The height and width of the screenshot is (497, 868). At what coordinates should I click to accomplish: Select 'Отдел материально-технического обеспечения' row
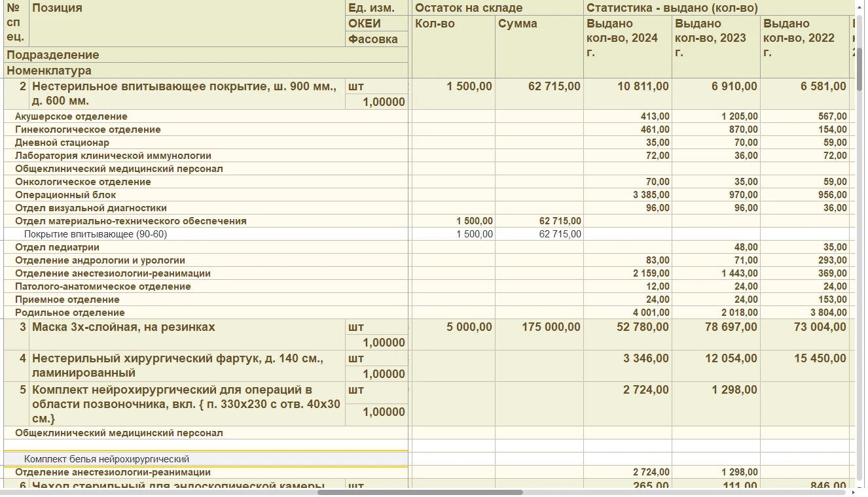click(x=206, y=221)
